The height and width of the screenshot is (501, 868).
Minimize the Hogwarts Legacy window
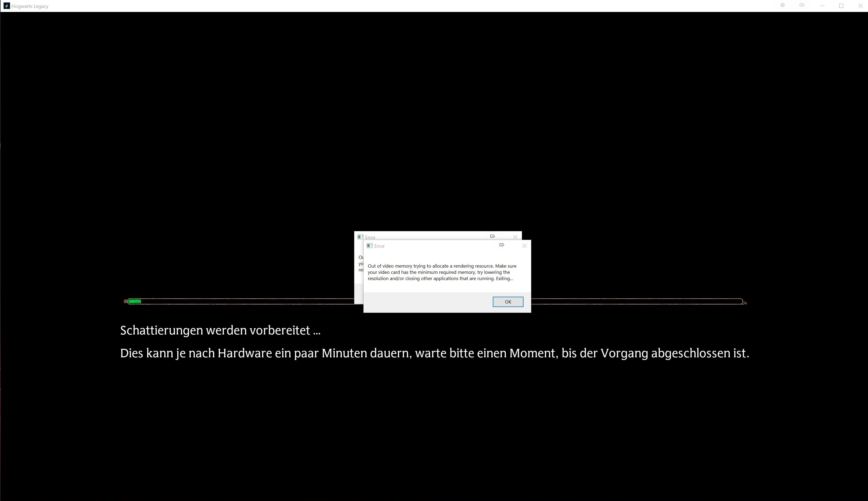click(x=822, y=6)
